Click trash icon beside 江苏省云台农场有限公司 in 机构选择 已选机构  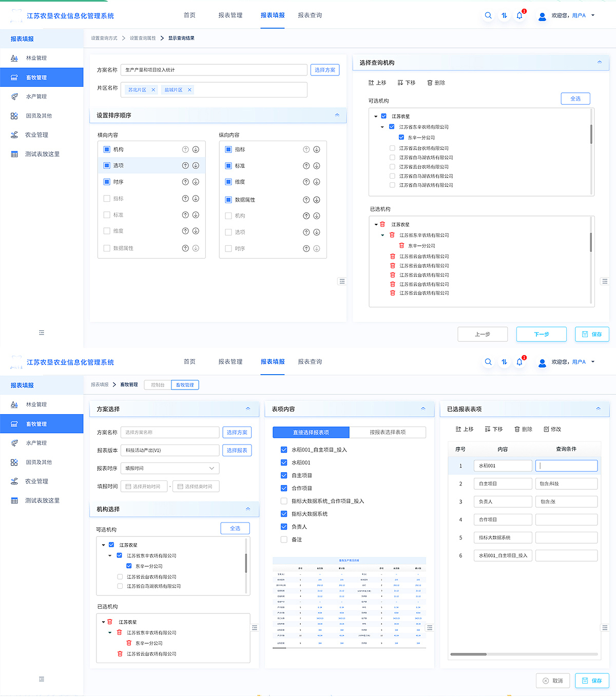coord(120,654)
